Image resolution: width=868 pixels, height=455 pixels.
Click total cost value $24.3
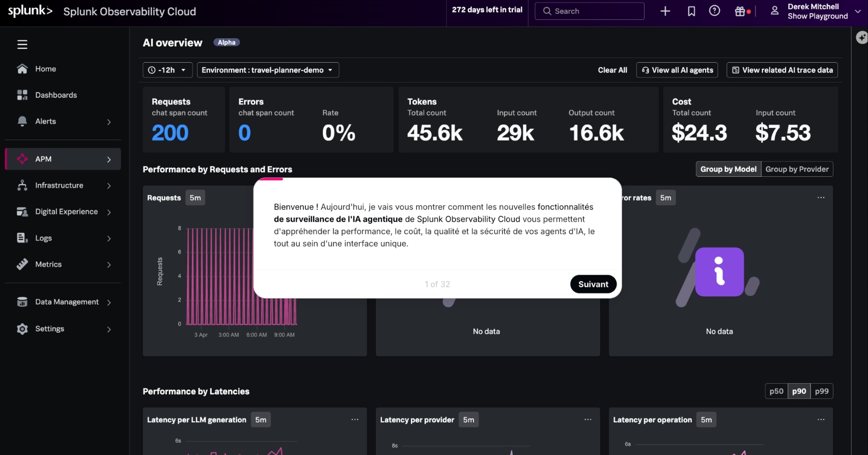pos(699,133)
